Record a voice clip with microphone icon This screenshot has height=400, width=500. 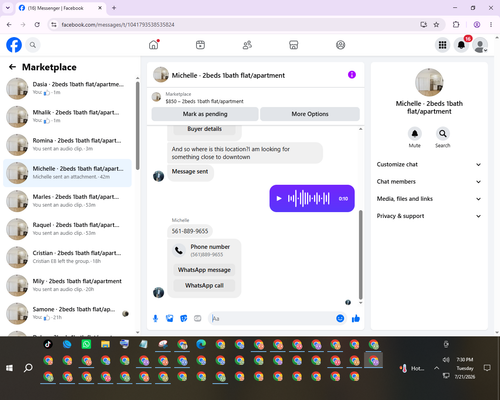tap(155, 318)
